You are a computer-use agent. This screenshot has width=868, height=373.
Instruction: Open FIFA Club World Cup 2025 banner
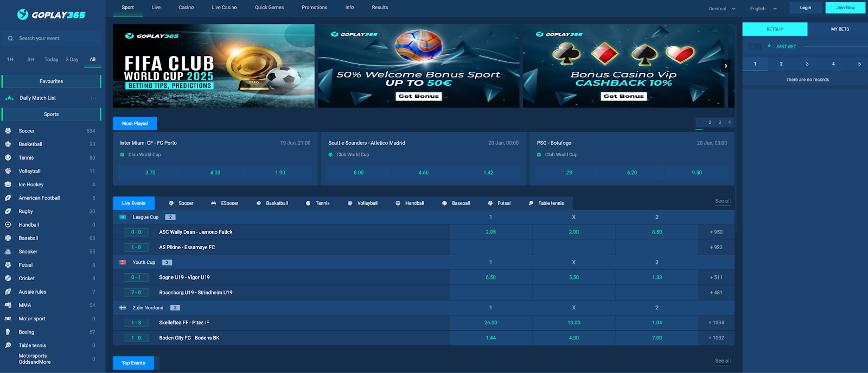click(x=214, y=66)
